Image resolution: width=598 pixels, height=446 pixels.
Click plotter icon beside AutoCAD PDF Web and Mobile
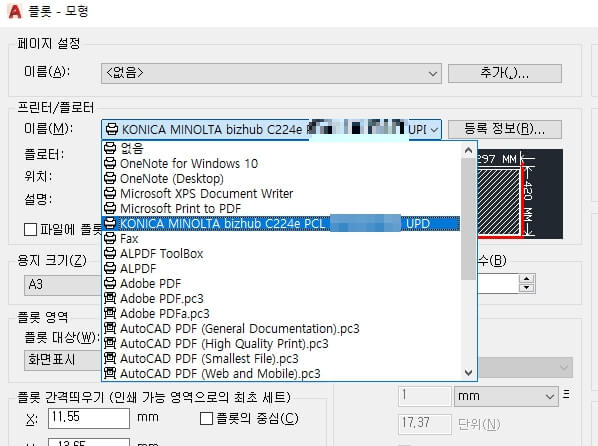(x=110, y=373)
